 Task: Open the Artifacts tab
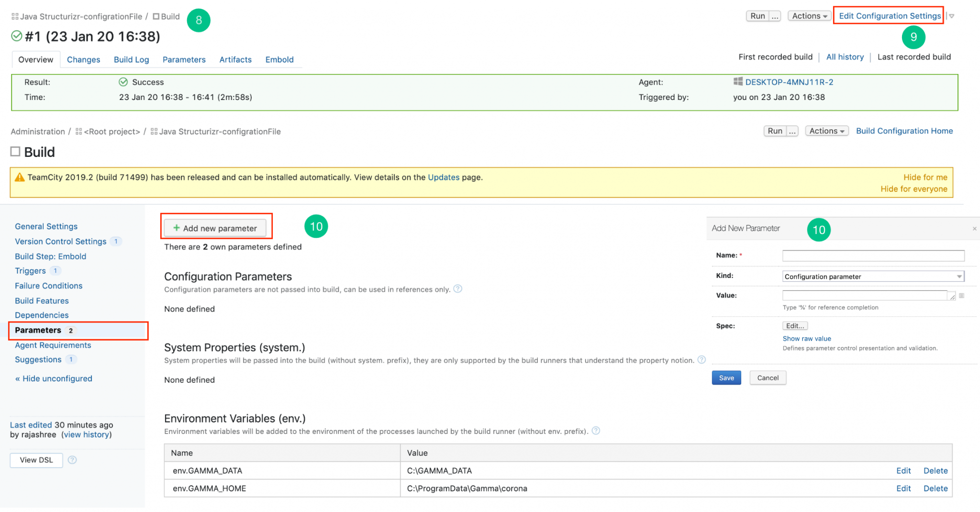(x=235, y=59)
